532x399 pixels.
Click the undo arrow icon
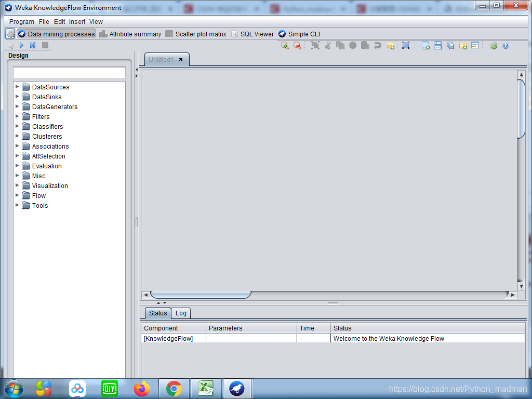(378, 46)
